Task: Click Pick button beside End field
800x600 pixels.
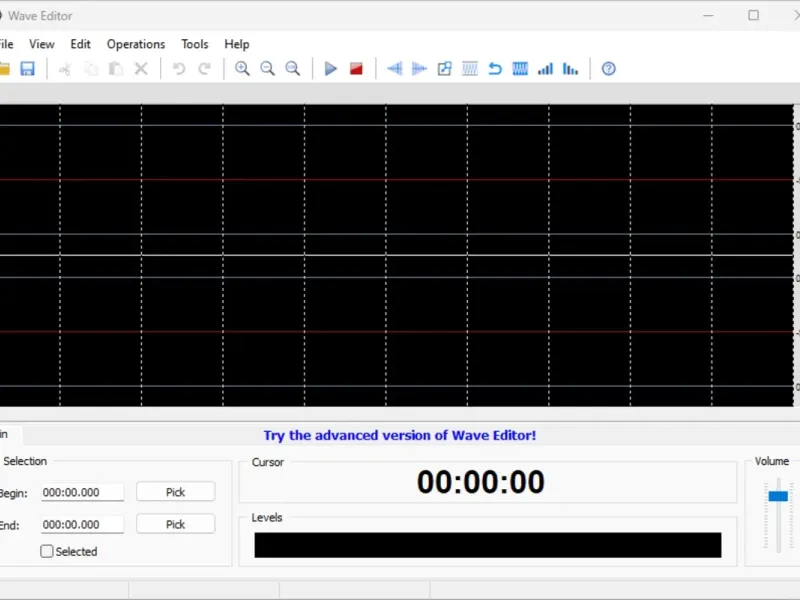Action: 175,524
